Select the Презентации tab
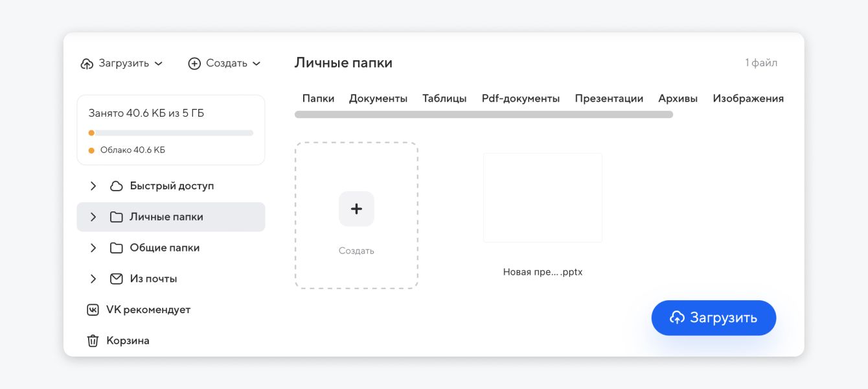868x389 pixels. coord(608,98)
